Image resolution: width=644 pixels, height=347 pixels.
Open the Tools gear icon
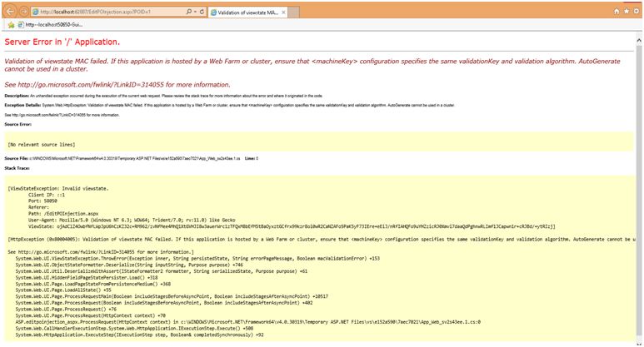637,12
